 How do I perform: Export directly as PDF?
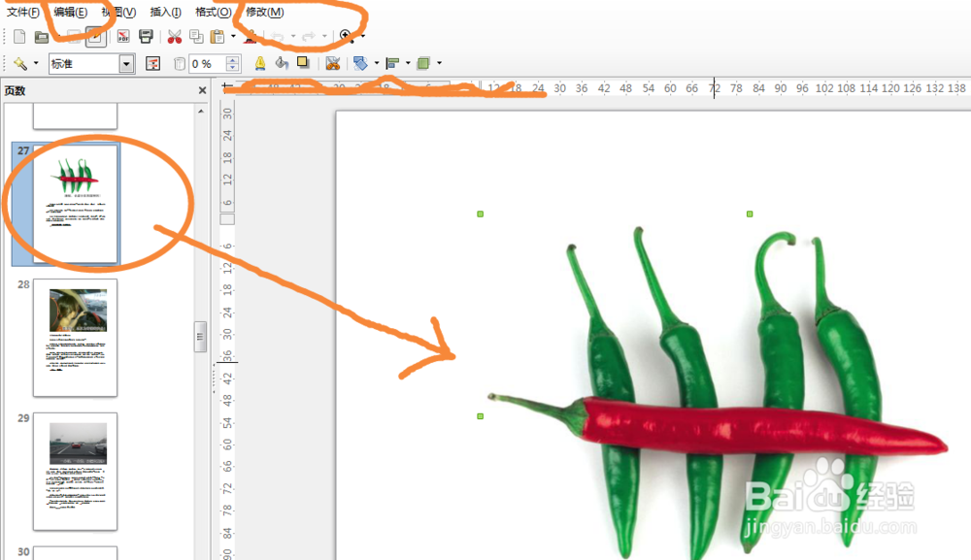point(123,37)
